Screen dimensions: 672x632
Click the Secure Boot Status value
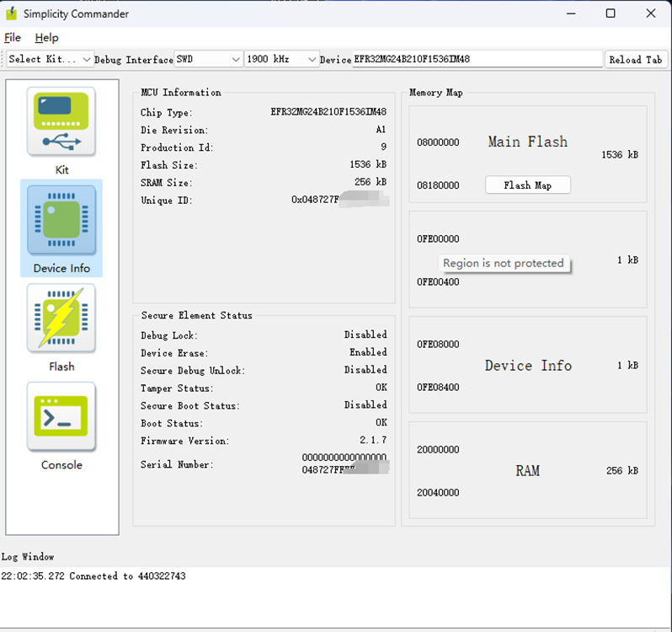pyautogui.click(x=365, y=405)
